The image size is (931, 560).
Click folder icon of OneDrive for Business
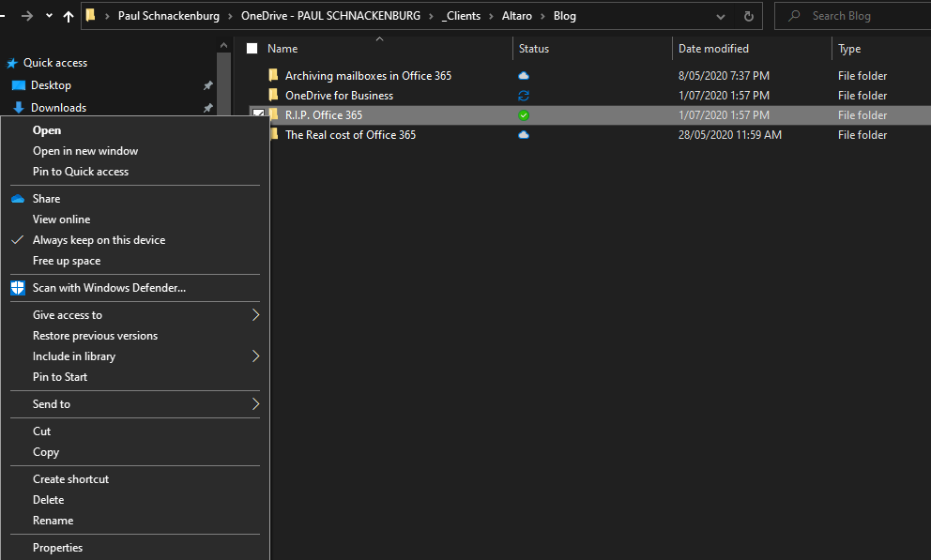pos(273,95)
